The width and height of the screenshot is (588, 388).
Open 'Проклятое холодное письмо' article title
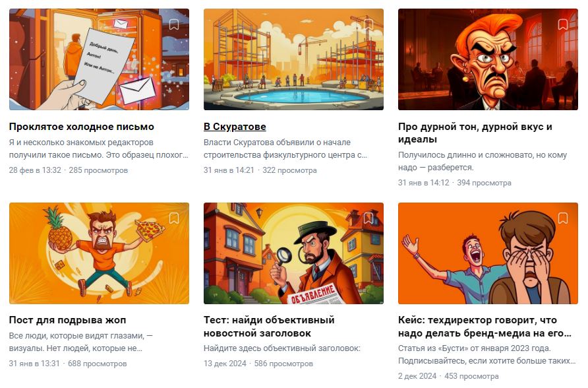point(81,127)
